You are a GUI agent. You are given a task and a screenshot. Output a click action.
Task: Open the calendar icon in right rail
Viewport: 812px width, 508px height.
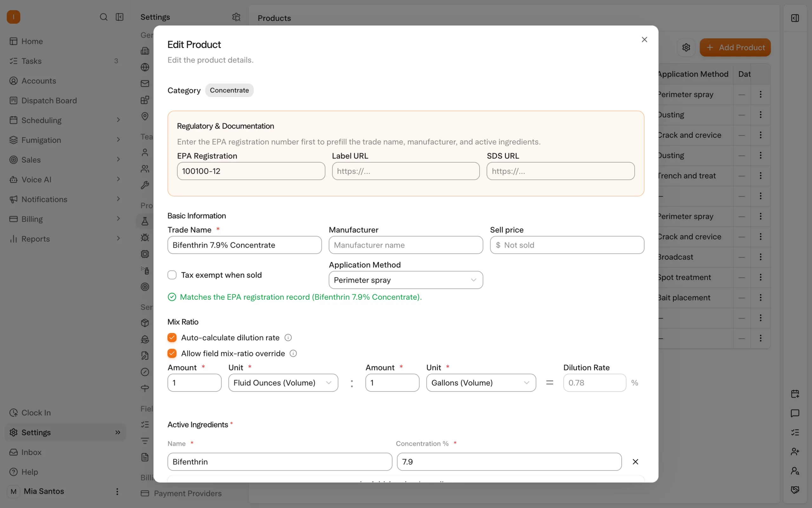pyautogui.click(x=795, y=393)
